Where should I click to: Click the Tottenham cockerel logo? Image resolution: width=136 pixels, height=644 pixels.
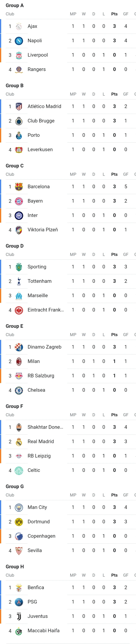(19, 281)
